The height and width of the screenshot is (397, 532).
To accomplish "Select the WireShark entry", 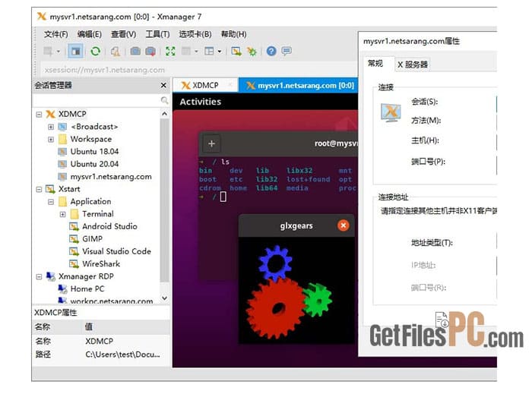I will 101,264.
